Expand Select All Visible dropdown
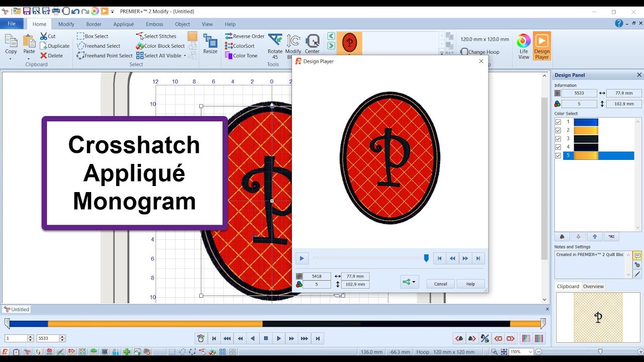The image size is (644, 362). (x=185, y=56)
